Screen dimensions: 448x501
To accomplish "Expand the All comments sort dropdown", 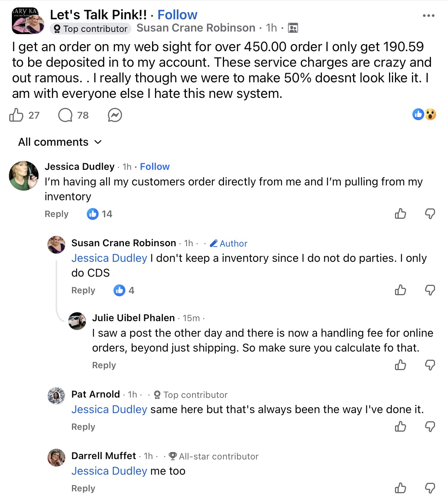I will pos(60,142).
